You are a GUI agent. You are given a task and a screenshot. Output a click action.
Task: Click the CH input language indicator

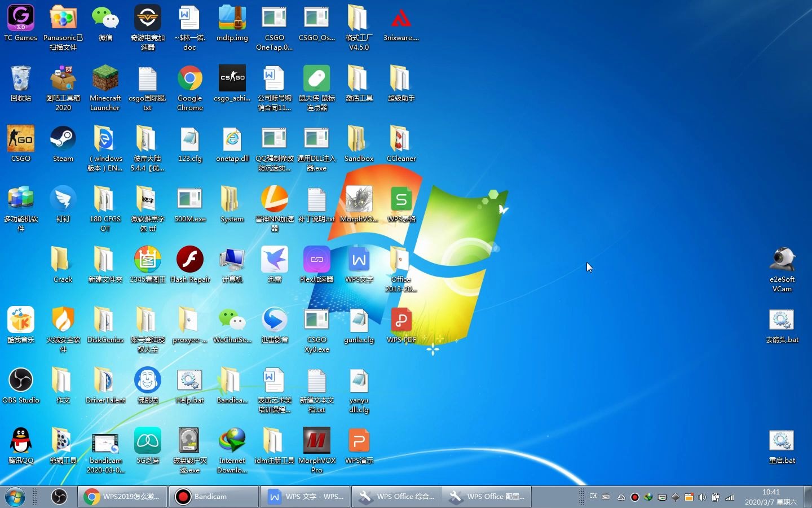click(593, 497)
